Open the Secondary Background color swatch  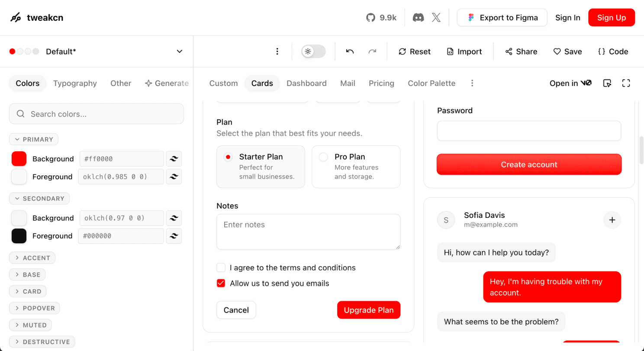click(19, 218)
